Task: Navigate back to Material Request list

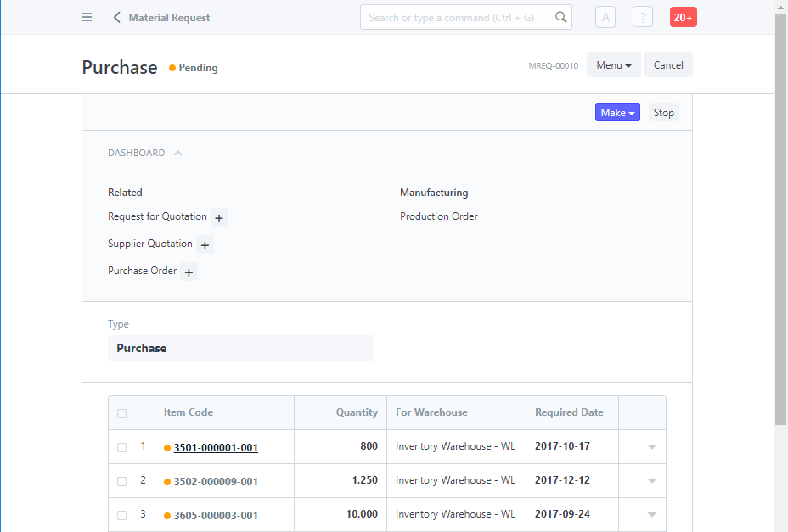Action: [x=169, y=18]
